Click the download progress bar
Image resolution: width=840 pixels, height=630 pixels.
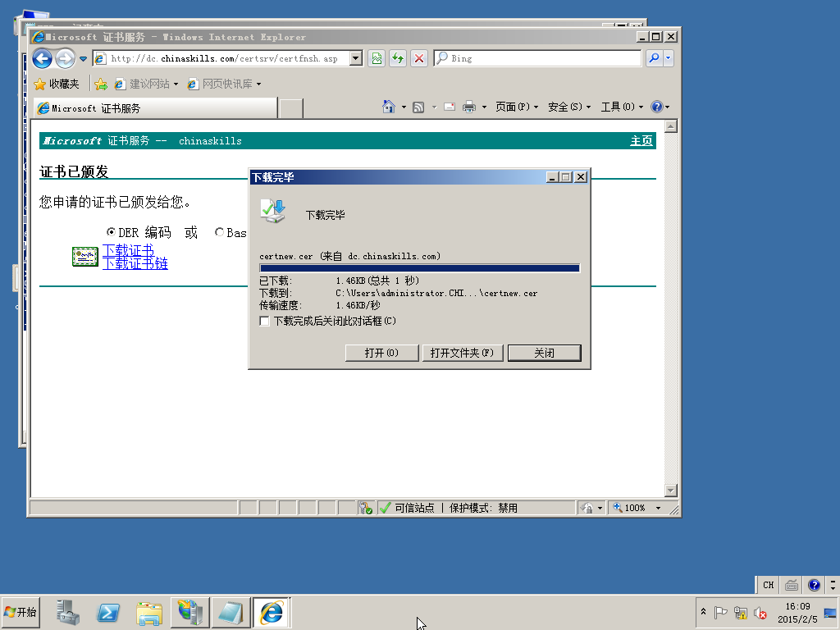(x=419, y=268)
